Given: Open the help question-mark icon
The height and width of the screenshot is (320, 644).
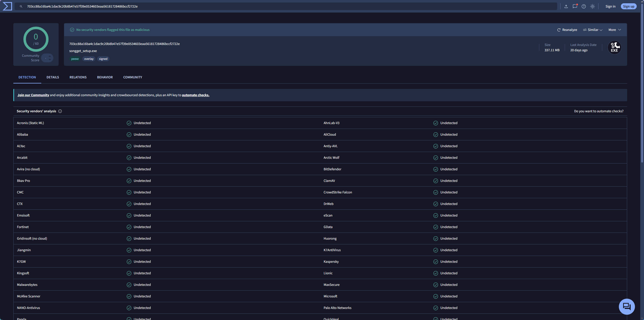Looking at the screenshot, I should coord(584,7).
